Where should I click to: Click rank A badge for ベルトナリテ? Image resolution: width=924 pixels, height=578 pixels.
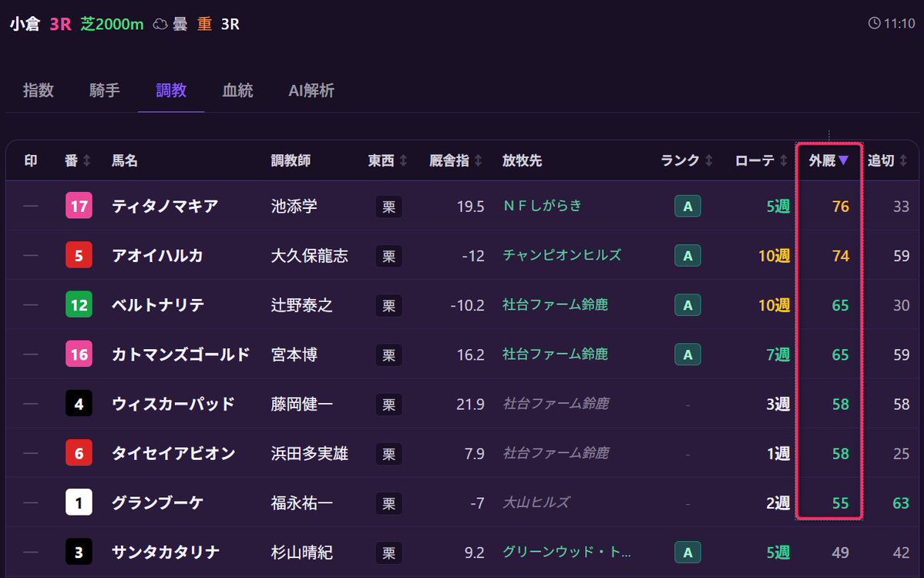click(x=687, y=305)
